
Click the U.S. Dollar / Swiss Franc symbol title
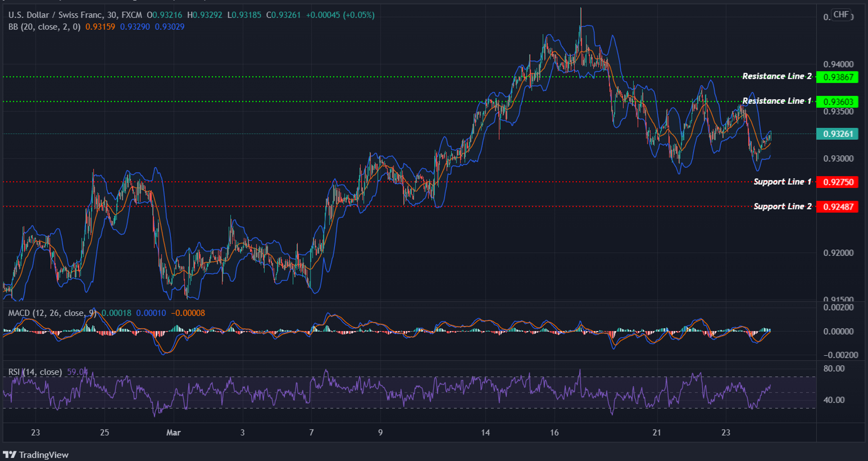pyautogui.click(x=52, y=15)
